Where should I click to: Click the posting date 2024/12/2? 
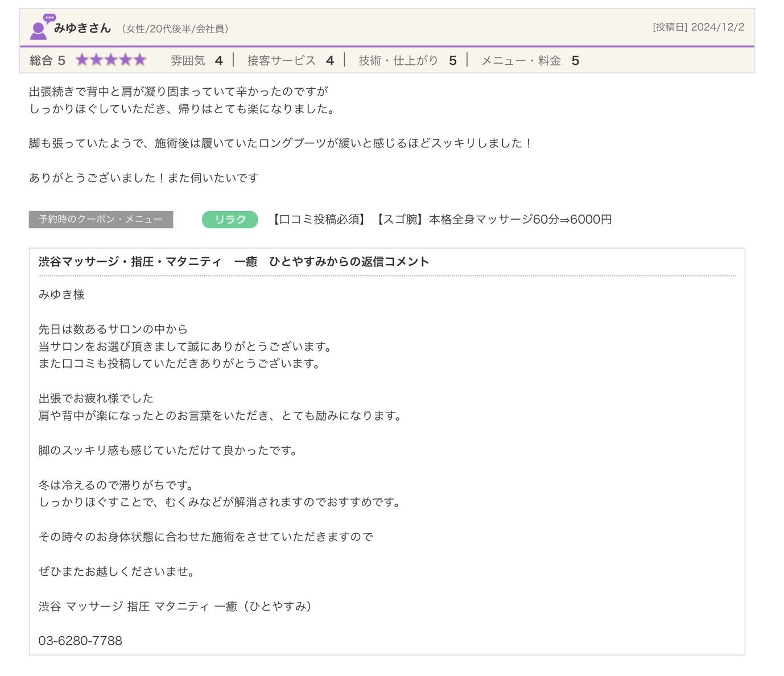coord(699,27)
